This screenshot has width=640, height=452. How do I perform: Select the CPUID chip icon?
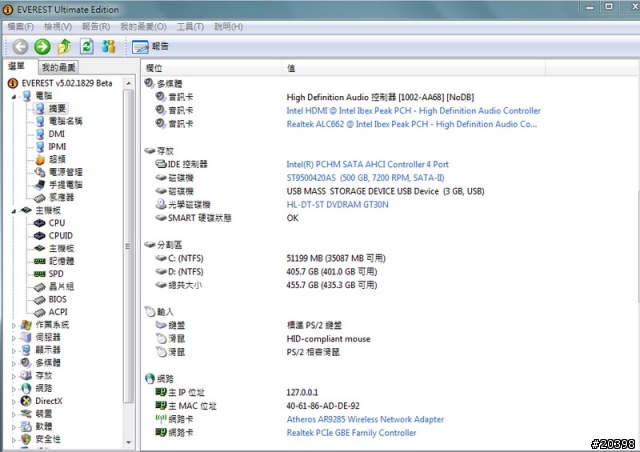(40, 236)
